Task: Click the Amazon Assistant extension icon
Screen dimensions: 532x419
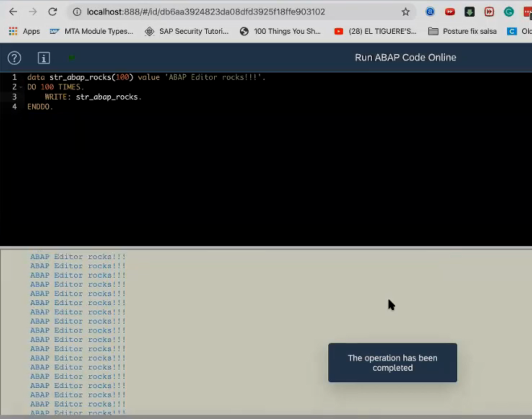Action: (x=430, y=12)
